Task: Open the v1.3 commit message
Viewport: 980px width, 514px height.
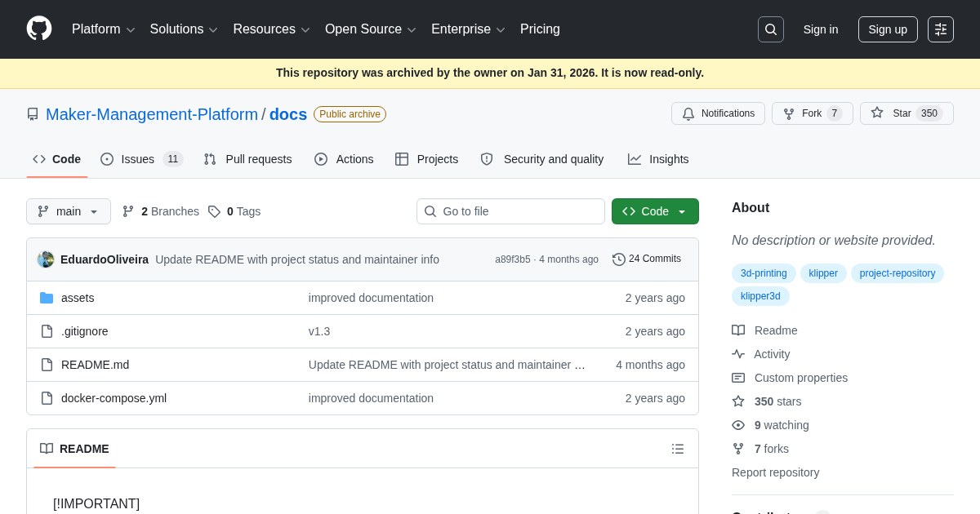Action: 319,331
